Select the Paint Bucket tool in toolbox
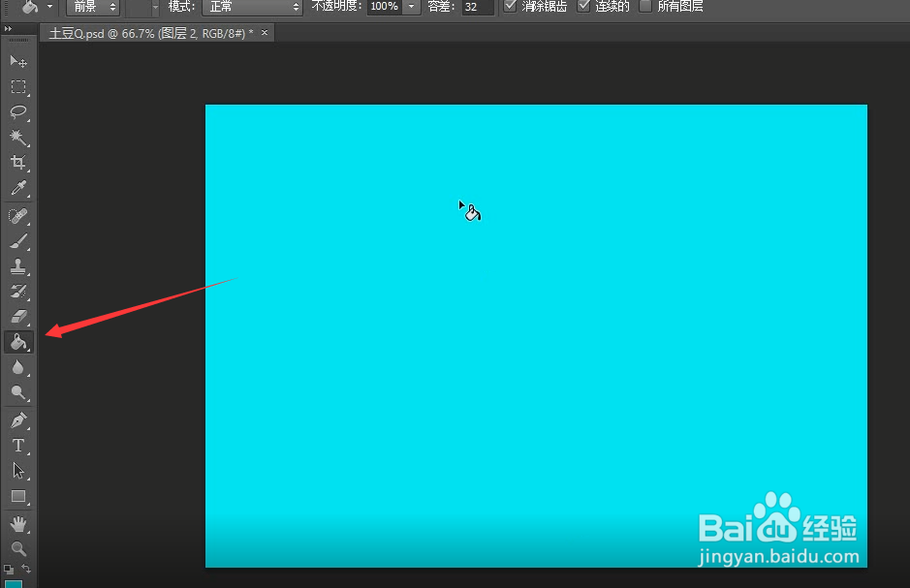 point(18,342)
